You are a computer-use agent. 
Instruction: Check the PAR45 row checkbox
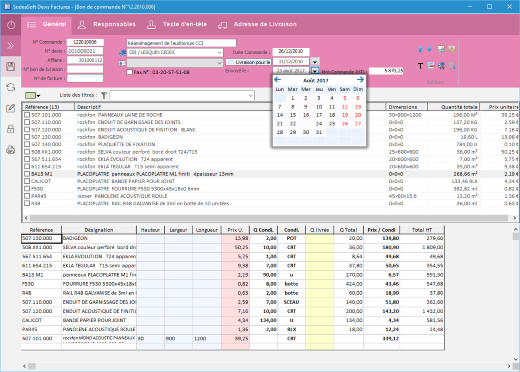tap(27, 196)
